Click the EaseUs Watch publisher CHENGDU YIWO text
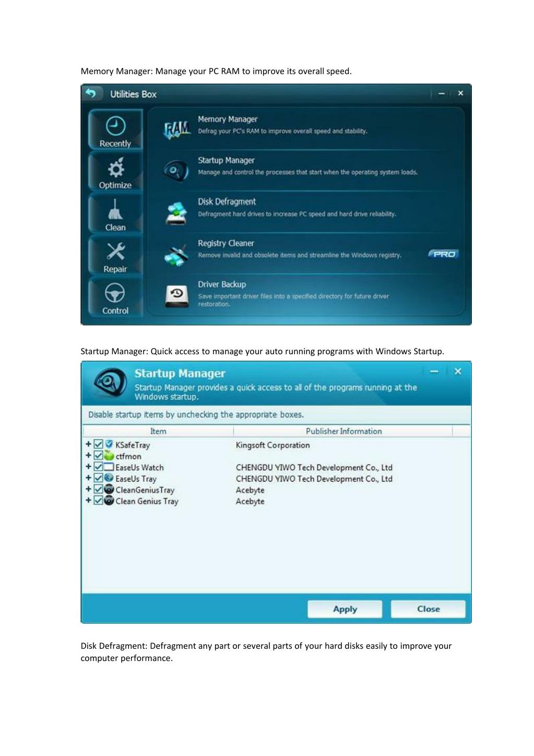 pos(314,468)
